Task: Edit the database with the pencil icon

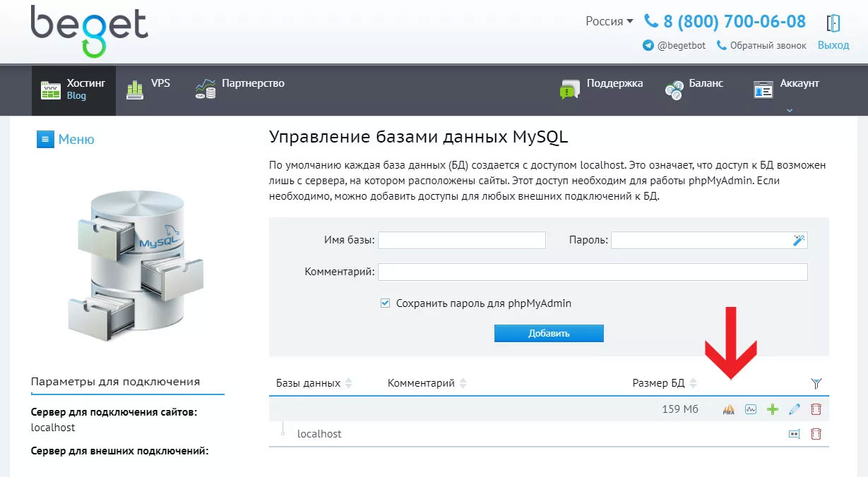Action: pos(794,409)
